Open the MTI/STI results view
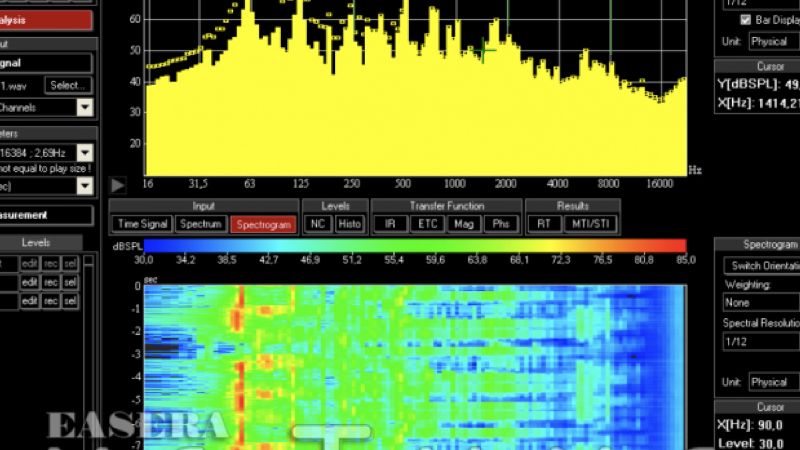The width and height of the screenshot is (800, 450). point(590,224)
